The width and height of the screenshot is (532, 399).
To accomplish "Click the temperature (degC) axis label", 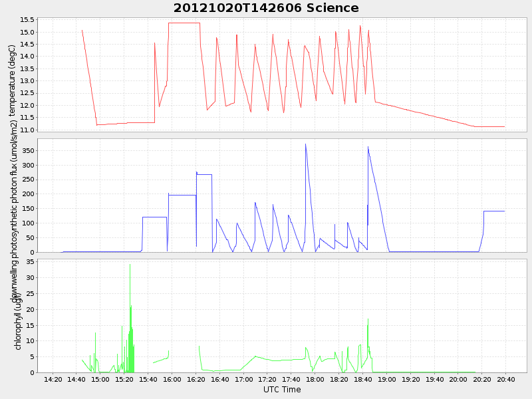I will click(x=12, y=80).
